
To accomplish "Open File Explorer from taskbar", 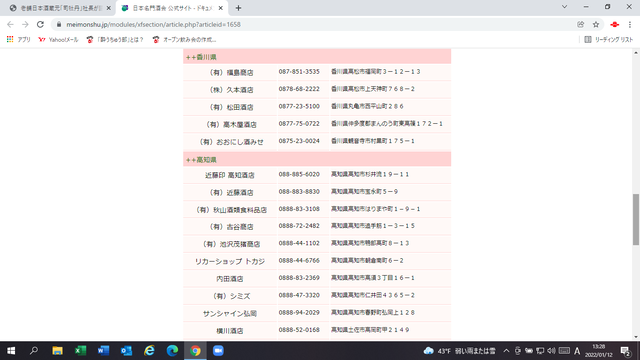I will point(57,351).
